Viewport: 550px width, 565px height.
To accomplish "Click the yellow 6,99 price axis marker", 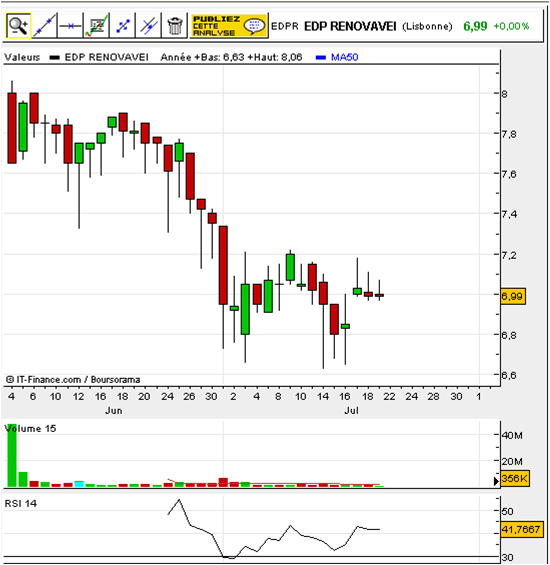I will (x=513, y=296).
